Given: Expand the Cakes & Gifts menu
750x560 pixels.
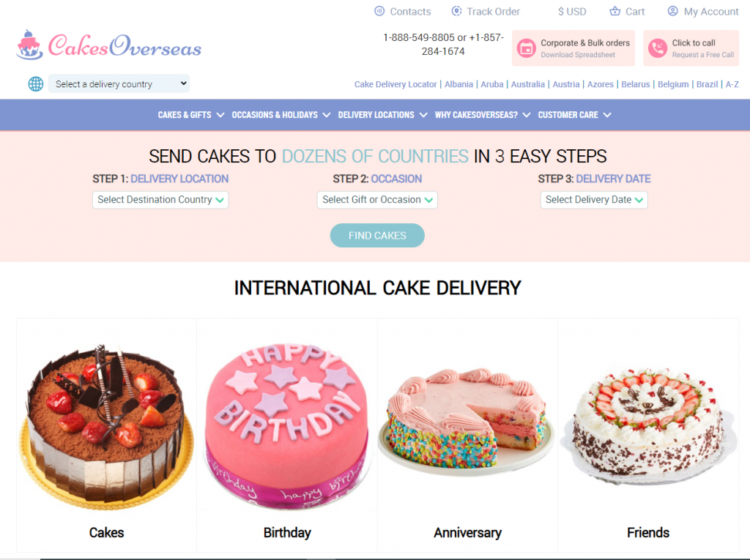Looking at the screenshot, I should [x=191, y=115].
